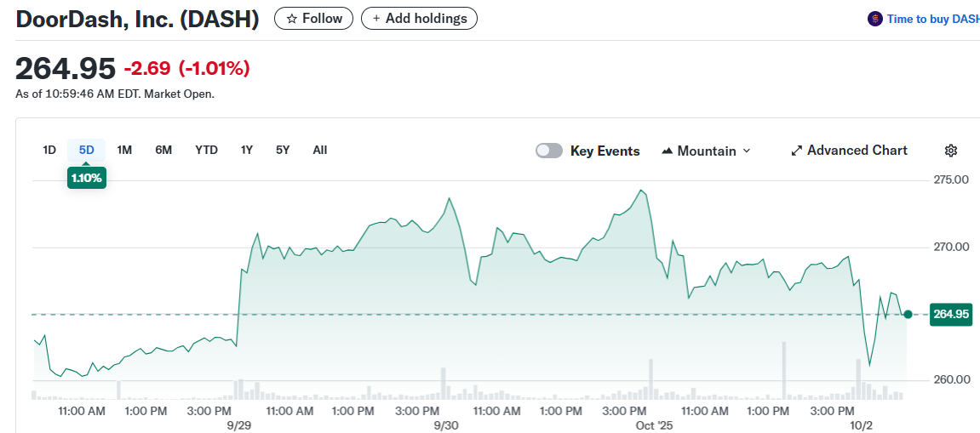Open chart settings gear icon
The width and height of the screenshot is (980, 433).
tap(951, 151)
